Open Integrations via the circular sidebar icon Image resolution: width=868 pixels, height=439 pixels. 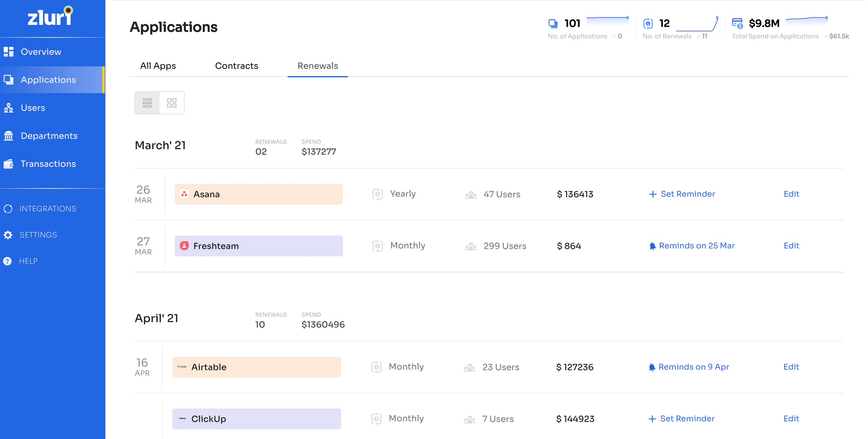9,209
